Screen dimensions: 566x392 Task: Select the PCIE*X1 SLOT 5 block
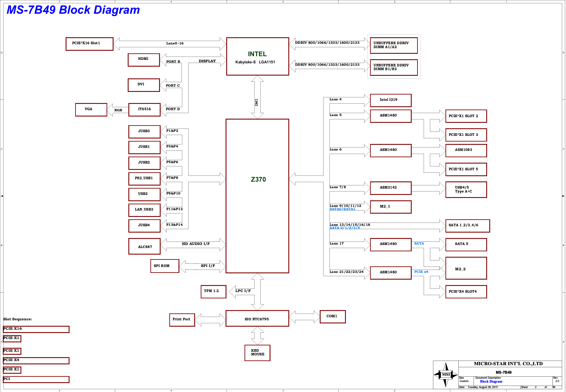466,169
